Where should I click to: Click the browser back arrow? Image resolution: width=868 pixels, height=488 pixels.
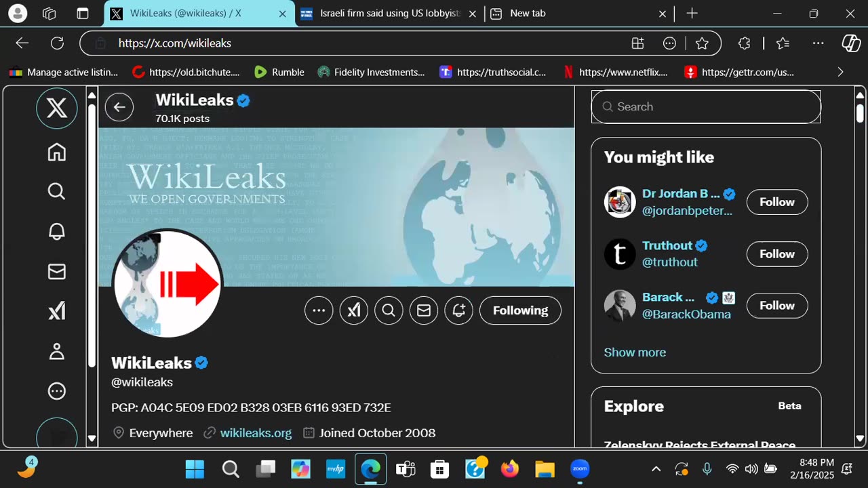(x=22, y=43)
